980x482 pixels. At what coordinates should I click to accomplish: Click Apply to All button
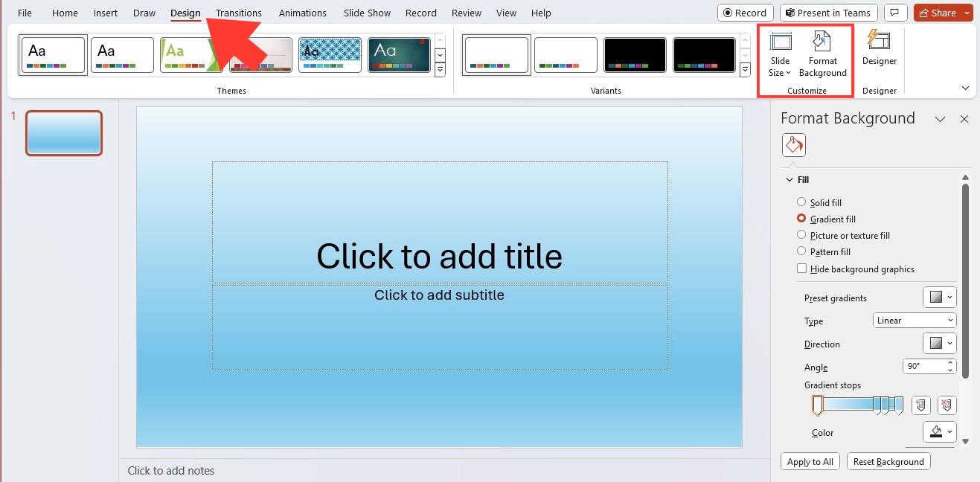(810, 461)
